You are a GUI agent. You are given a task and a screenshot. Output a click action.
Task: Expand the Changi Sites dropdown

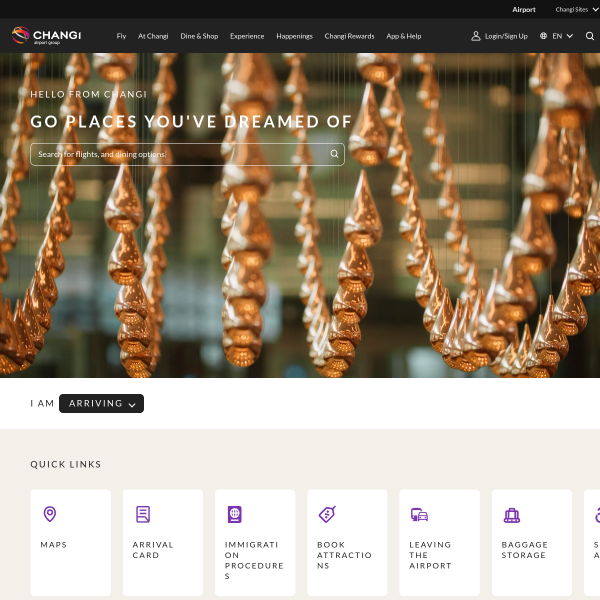coord(576,10)
